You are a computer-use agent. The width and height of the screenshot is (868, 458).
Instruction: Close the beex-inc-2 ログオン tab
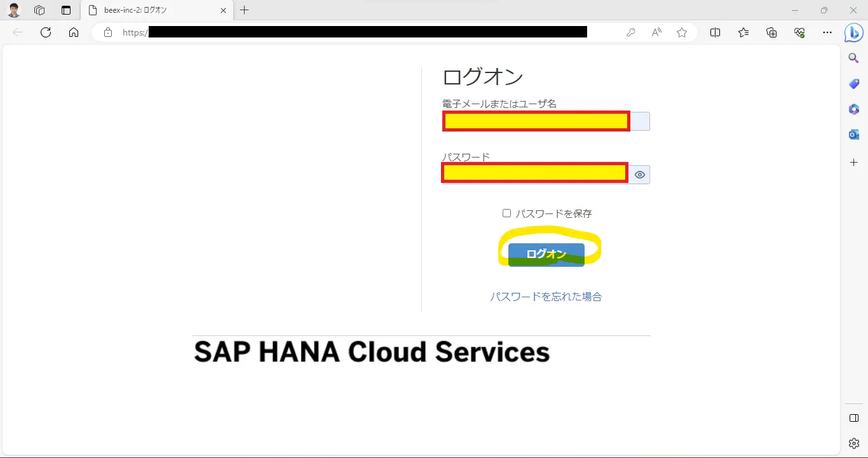pyautogui.click(x=223, y=10)
